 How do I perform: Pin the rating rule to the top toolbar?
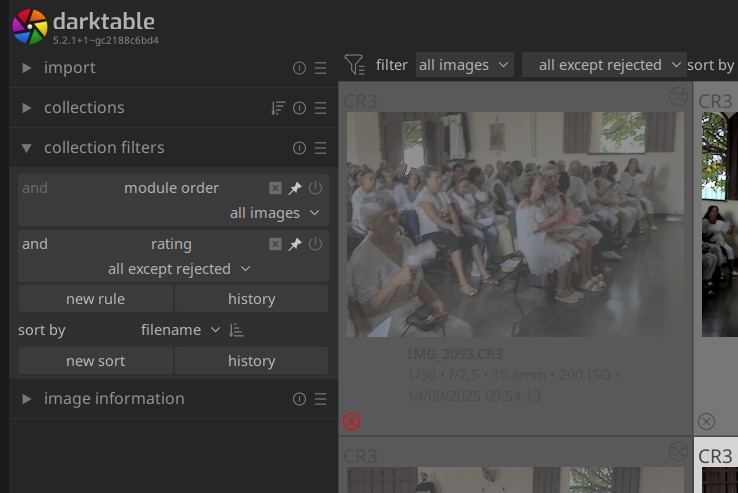[x=295, y=244]
